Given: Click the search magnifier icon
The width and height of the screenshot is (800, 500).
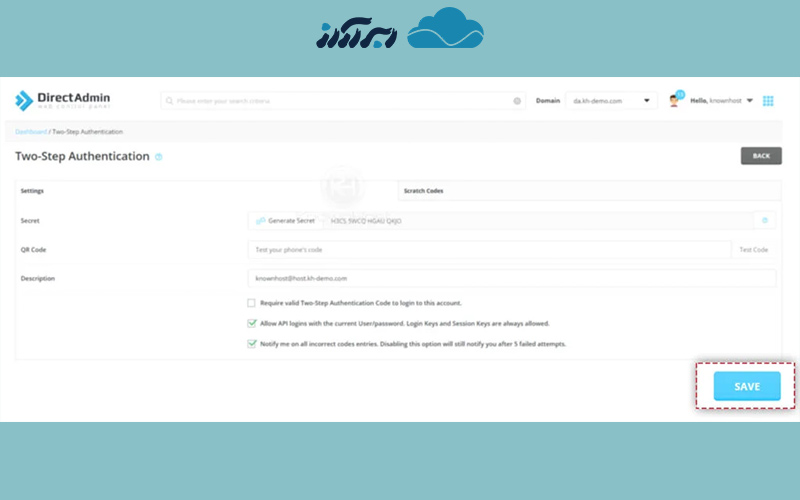Looking at the screenshot, I should point(170,101).
